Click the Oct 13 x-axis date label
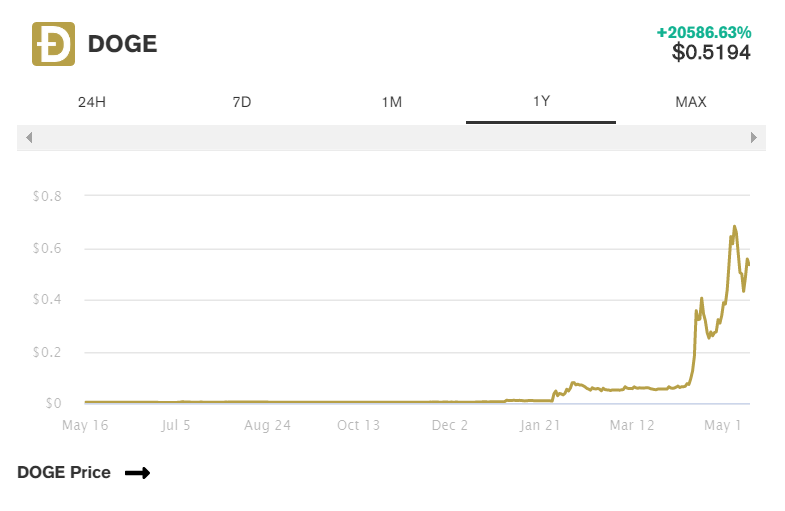The height and width of the screenshot is (511, 785). [x=358, y=425]
